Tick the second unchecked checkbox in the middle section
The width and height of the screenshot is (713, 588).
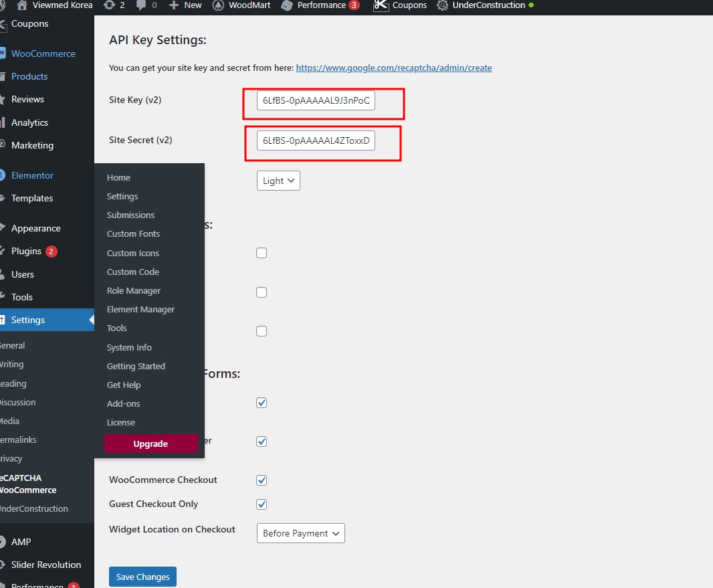[x=262, y=292]
